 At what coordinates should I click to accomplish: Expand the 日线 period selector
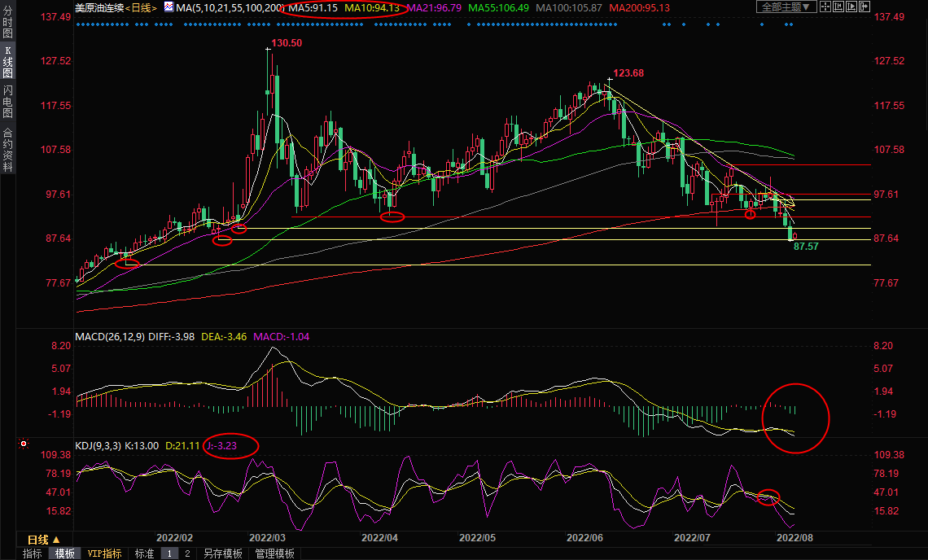(x=43, y=540)
